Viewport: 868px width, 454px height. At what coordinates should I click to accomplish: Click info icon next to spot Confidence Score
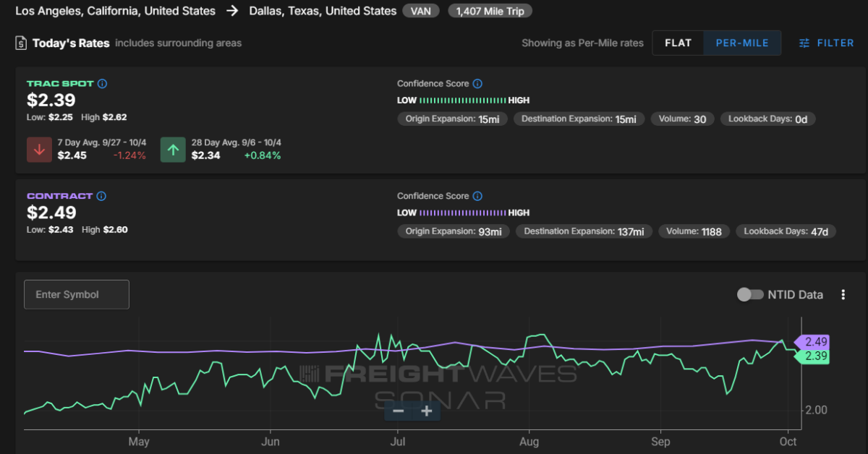[477, 84]
